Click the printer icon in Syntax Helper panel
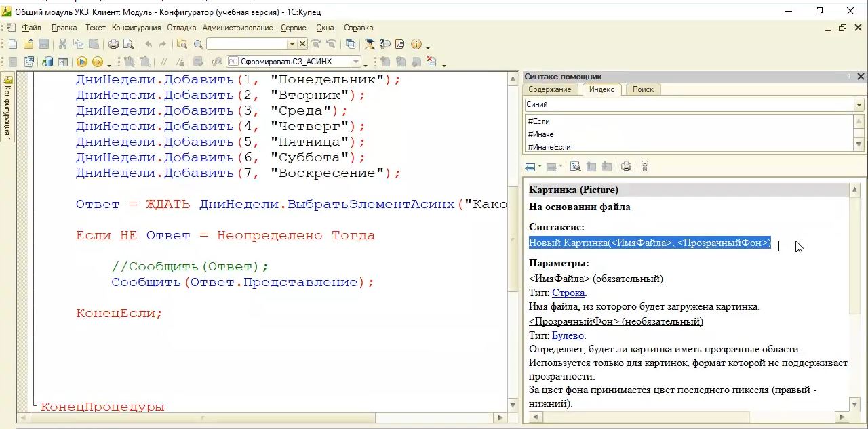The height and width of the screenshot is (429, 868). point(626,167)
